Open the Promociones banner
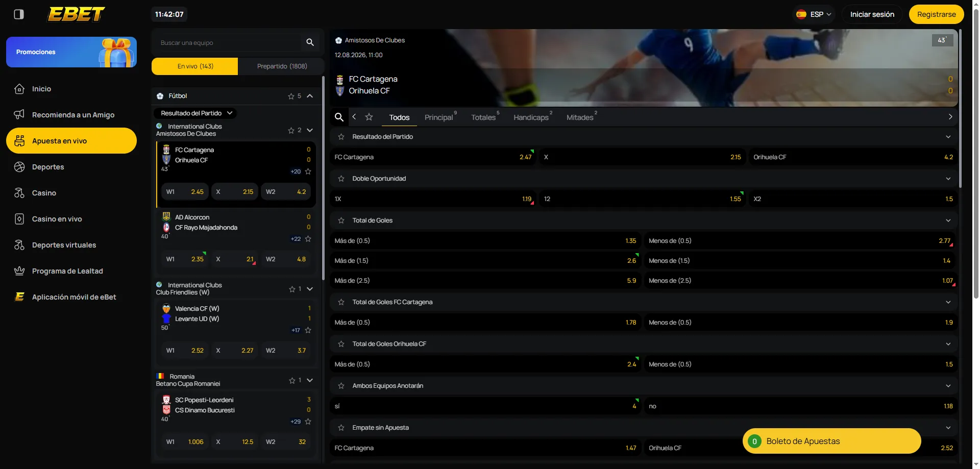980x469 pixels. click(71, 52)
